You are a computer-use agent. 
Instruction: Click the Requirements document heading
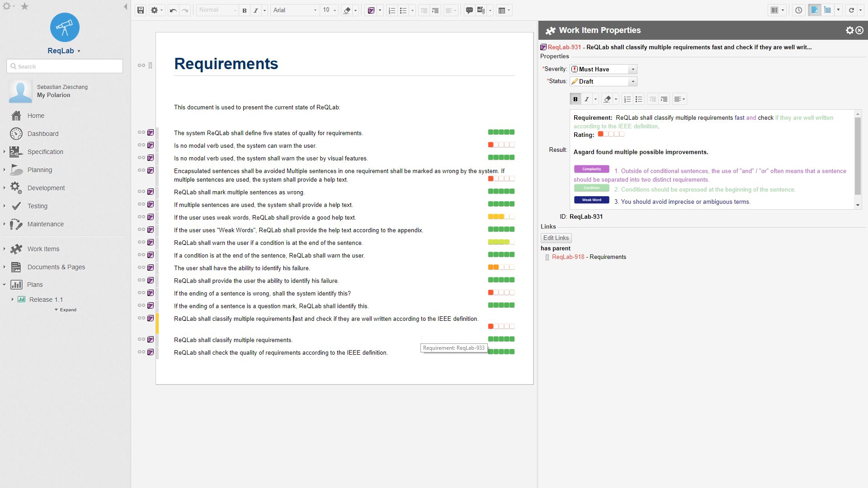point(226,64)
